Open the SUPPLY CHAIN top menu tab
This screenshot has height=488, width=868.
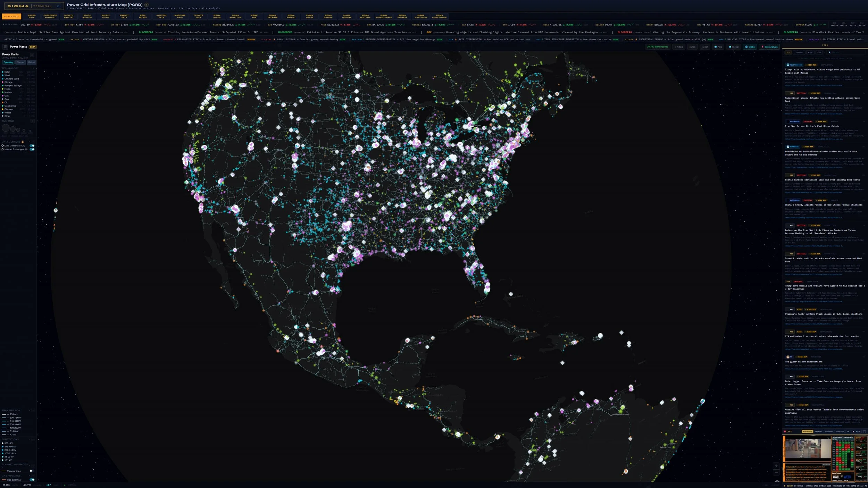click(x=106, y=16)
